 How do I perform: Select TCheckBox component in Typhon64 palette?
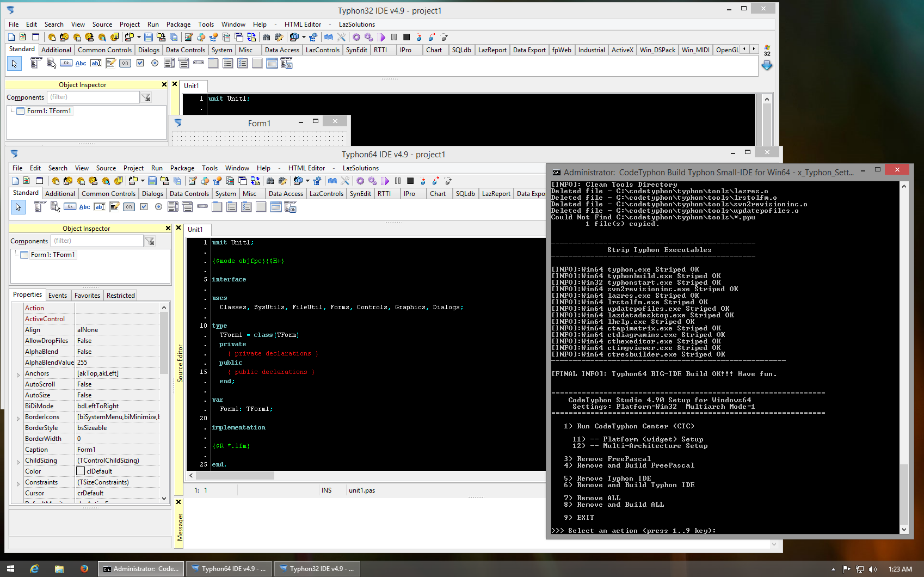(144, 207)
